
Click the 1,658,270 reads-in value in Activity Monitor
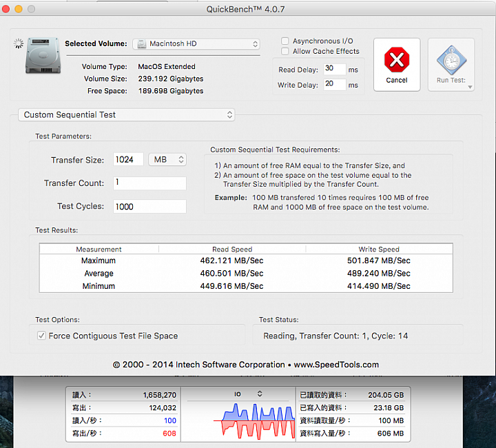click(x=159, y=395)
